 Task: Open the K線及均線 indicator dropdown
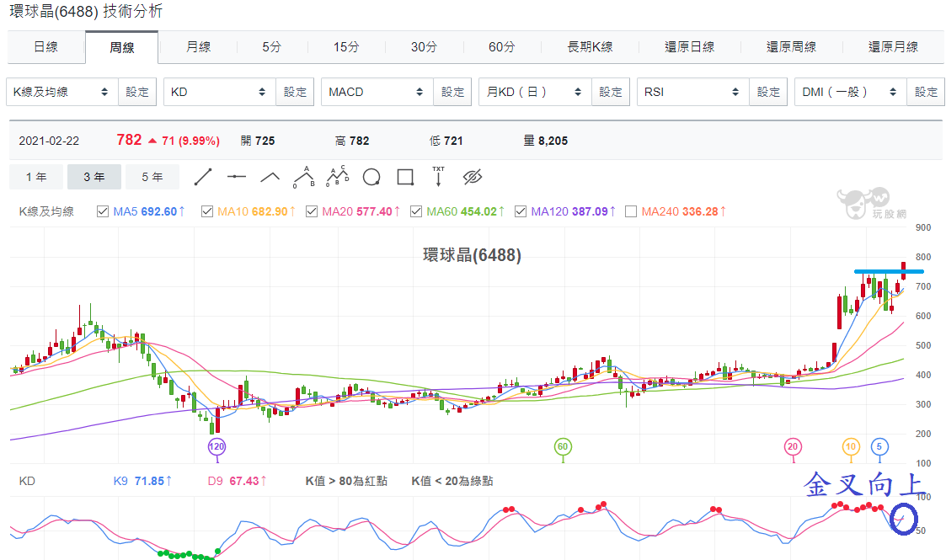tap(62, 92)
